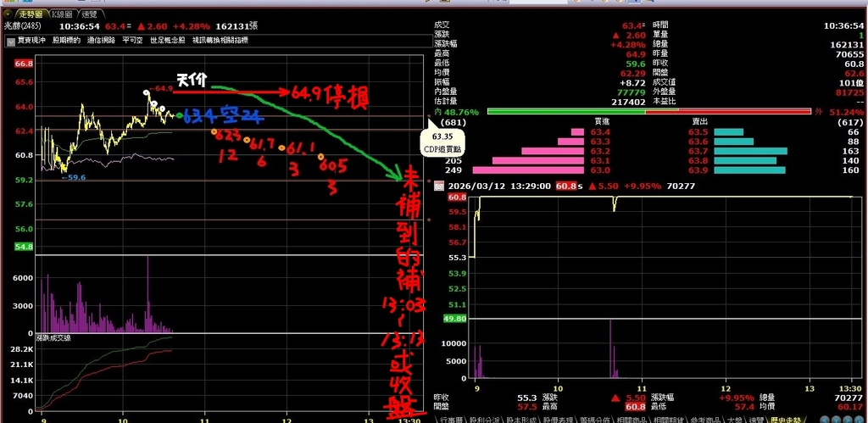868x423 pixels.
Task: Switch to the 速覽 tab at top
Action: pyautogui.click(x=88, y=14)
